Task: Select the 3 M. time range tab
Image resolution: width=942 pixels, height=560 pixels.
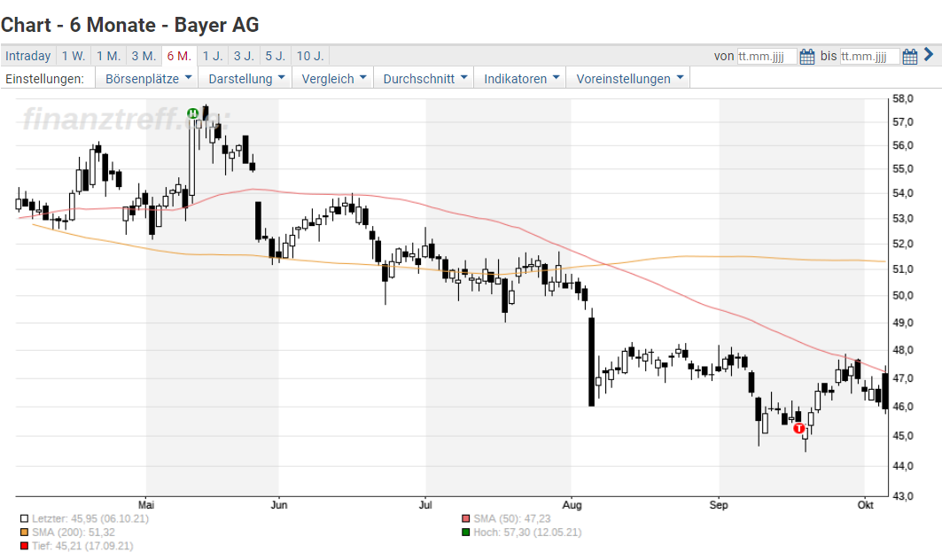Action: (x=144, y=56)
